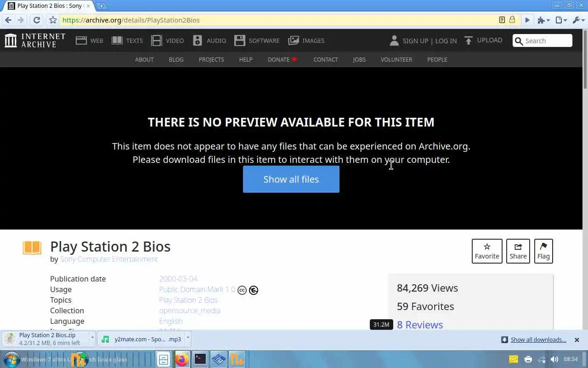
Task: Open the extensions puzzle-piece menu
Action: tap(543, 20)
